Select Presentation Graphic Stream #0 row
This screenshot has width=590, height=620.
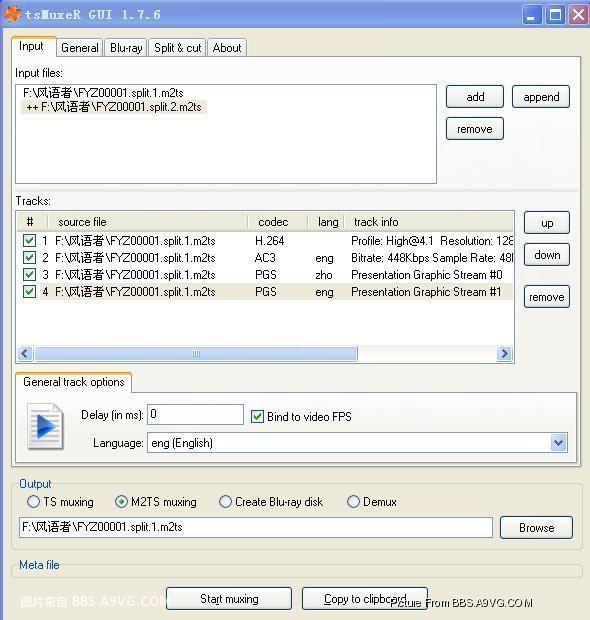point(265,274)
